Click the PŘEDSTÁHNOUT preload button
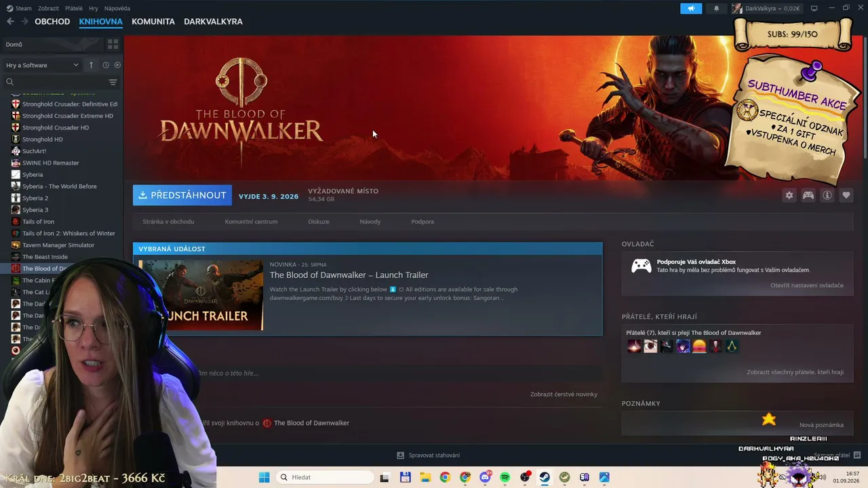 tap(182, 195)
